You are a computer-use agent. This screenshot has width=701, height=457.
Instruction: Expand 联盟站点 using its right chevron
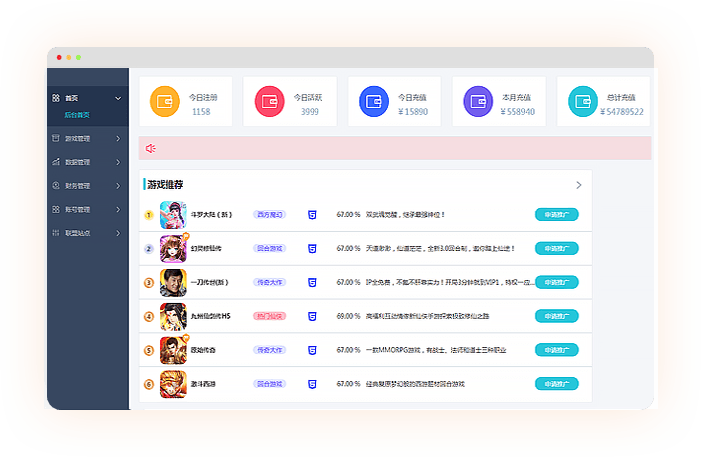point(118,233)
